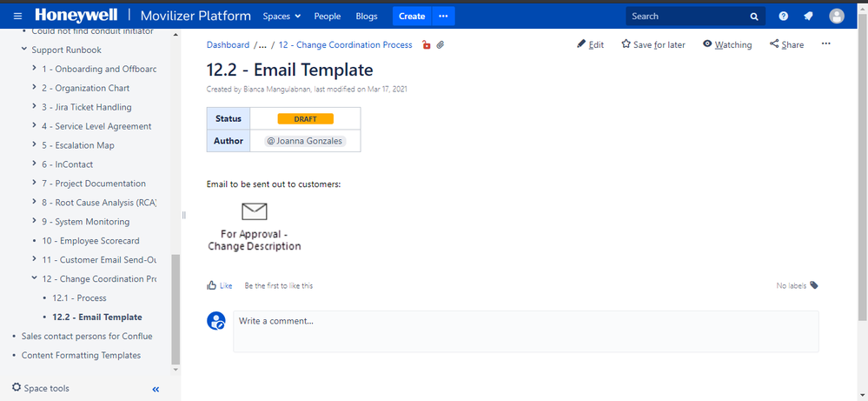868x401 pixels.
Task: Expand 7 - Project Documentation node
Action: click(35, 184)
